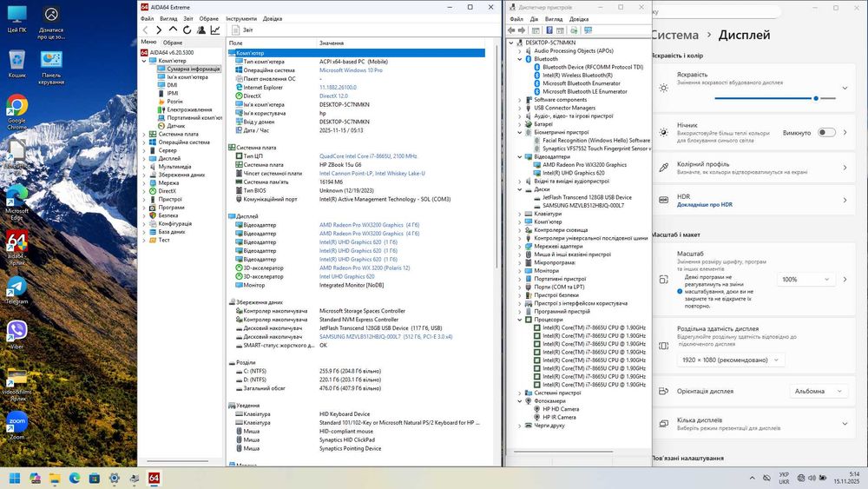The height and width of the screenshot is (489, 868).
Task: Open Кошик recycle bin desktop icon
Action: point(16,63)
